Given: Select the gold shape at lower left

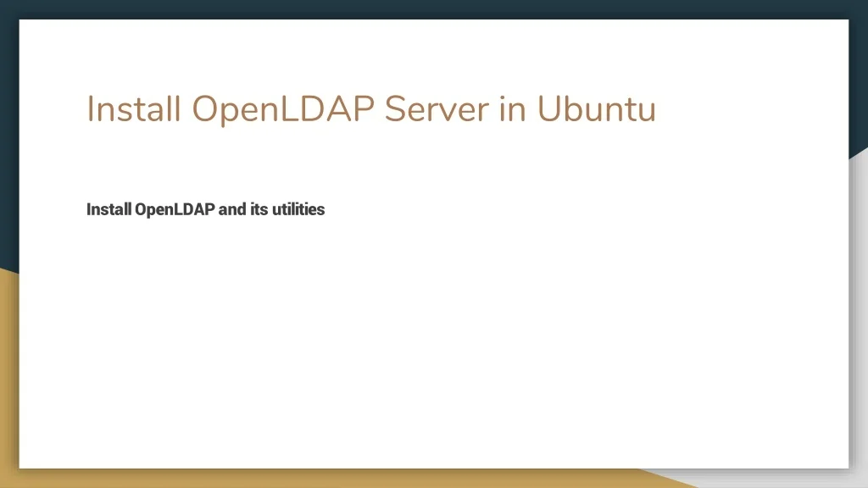Looking at the screenshot, I should 8,381.
